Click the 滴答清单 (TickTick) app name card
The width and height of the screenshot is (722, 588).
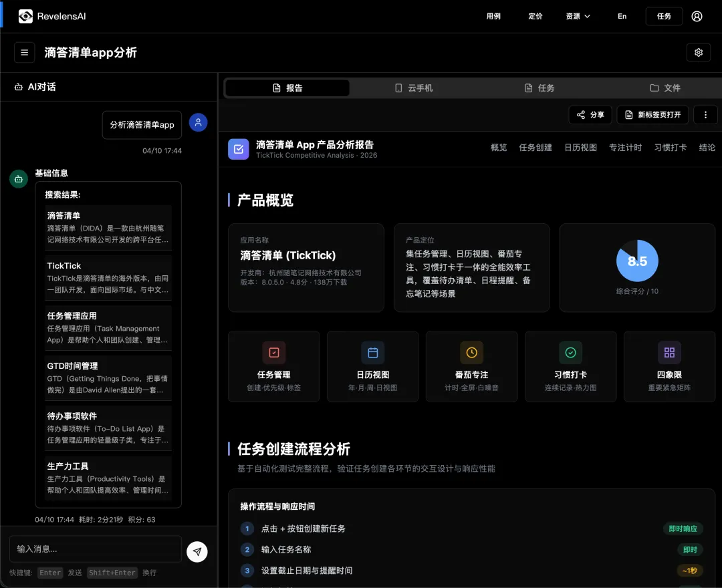[306, 268]
